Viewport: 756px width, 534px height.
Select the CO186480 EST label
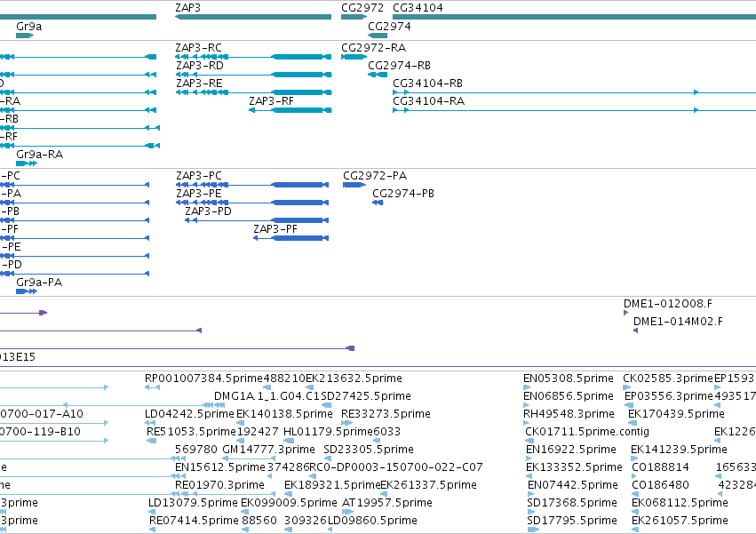point(660,485)
